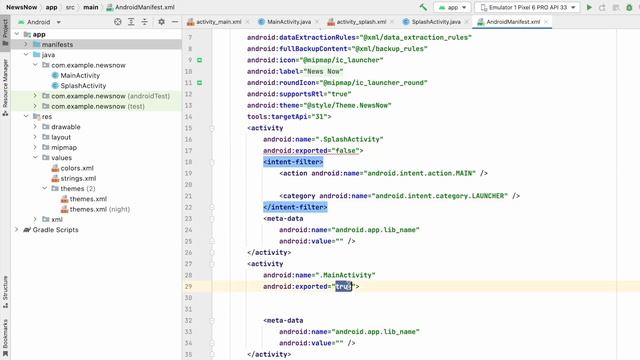Click the ".SplashActivity" name value in code

(x=349, y=139)
